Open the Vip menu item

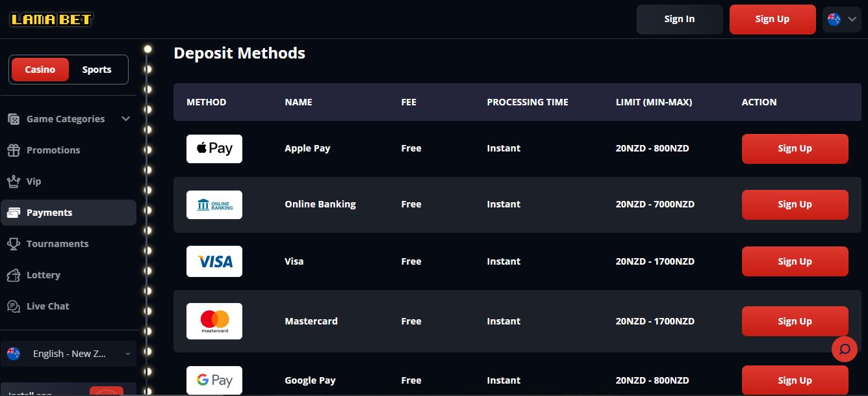pos(68,181)
